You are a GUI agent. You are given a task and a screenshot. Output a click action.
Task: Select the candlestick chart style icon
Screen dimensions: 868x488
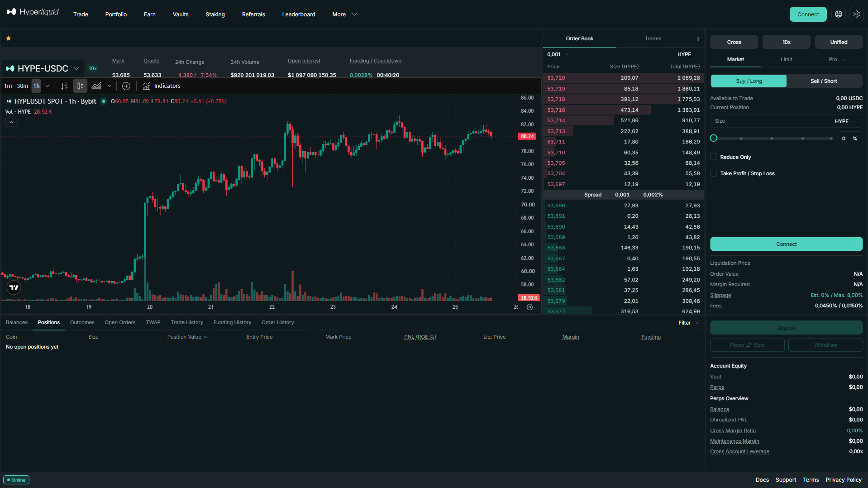click(x=80, y=86)
